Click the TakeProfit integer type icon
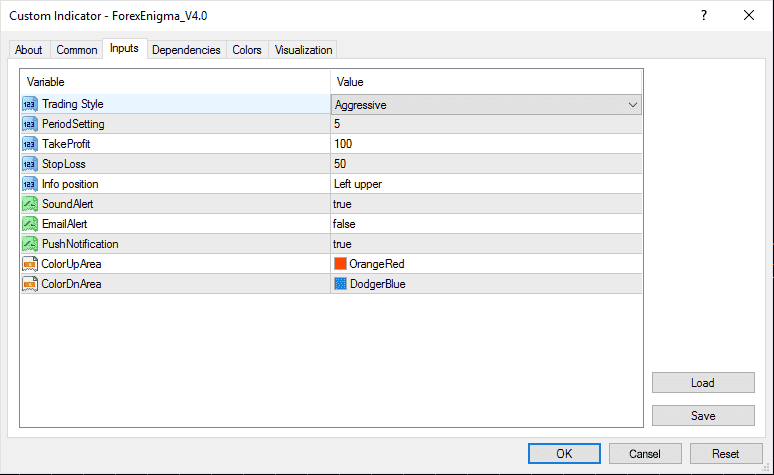This screenshot has height=475, width=774. [x=30, y=144]
